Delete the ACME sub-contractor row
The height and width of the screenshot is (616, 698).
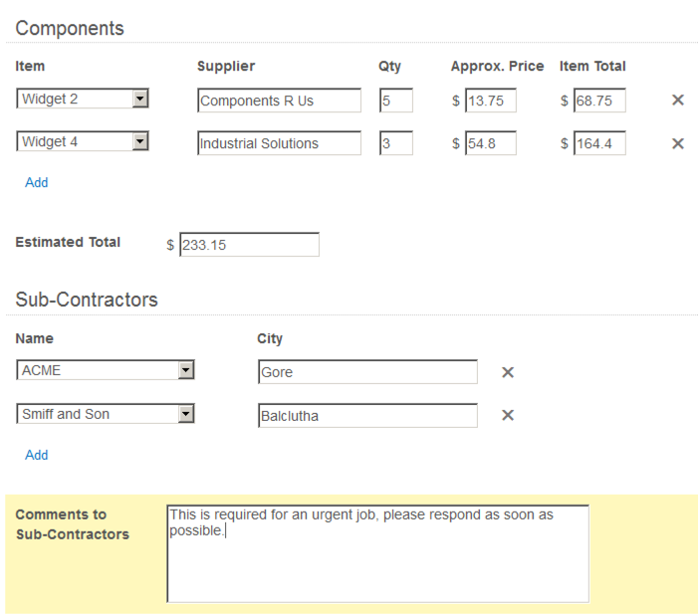coord(507,372)
